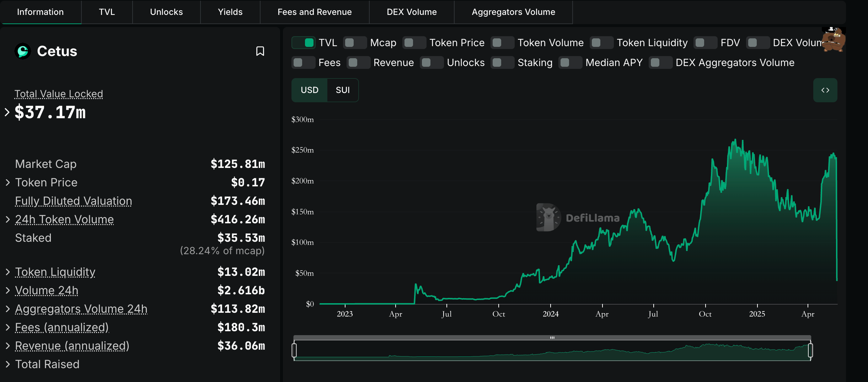
Task: Open the Information tab
Action: click(x=41, y=12)
